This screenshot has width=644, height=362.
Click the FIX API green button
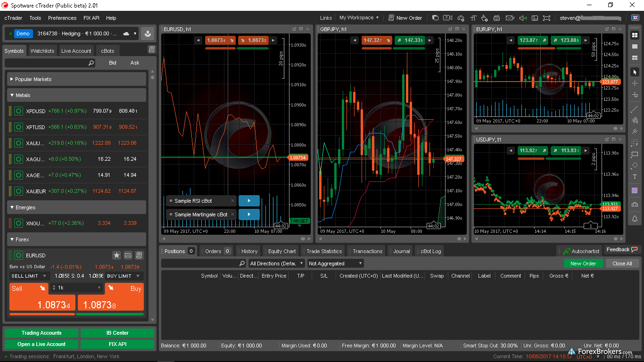(x=117, y=344)
